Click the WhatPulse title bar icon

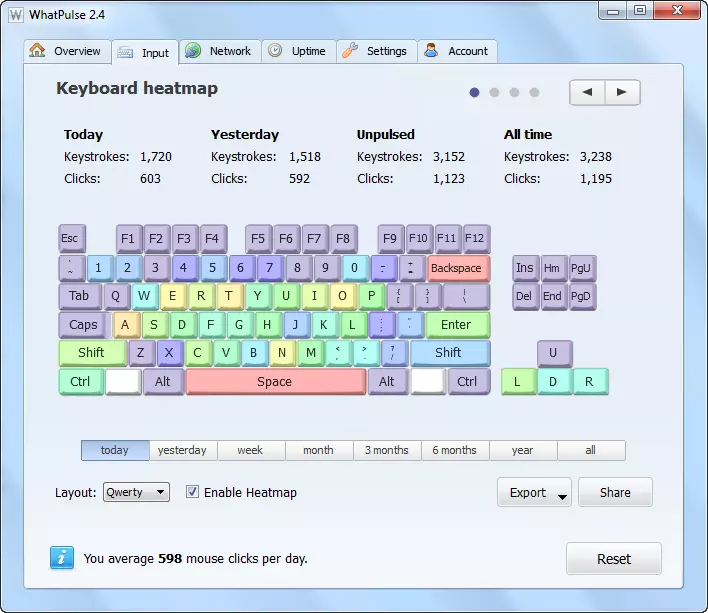click(16, 15)
